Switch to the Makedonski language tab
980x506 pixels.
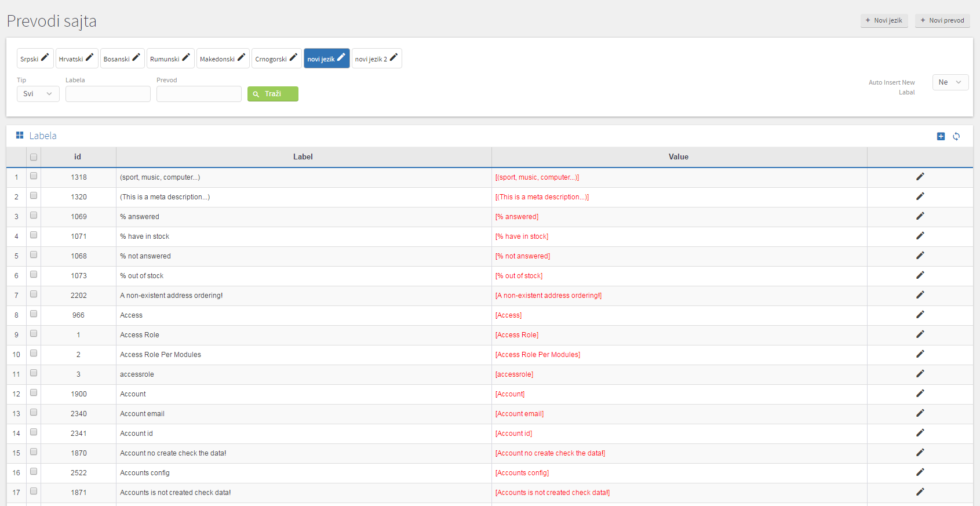tap(223, 59)
